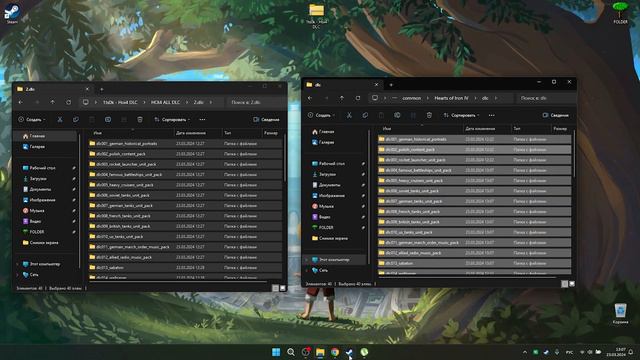Go up one level in dlc window
The height and width of the screenshot is (360, 640).
tap(342, 98)
